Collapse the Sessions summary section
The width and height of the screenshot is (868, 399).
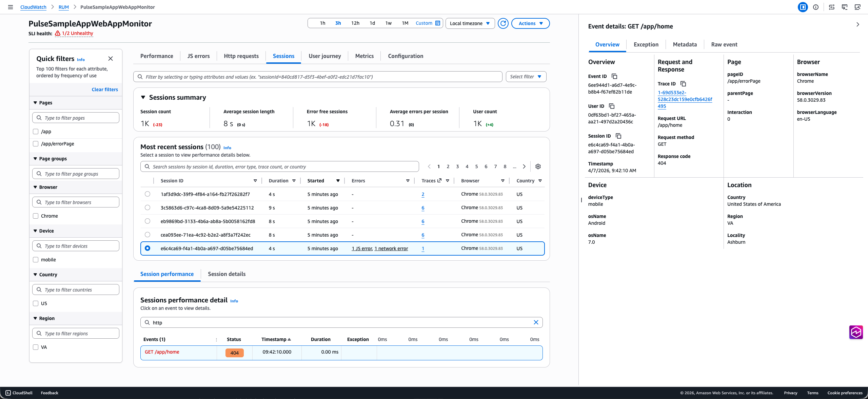(x=143, y=97)
